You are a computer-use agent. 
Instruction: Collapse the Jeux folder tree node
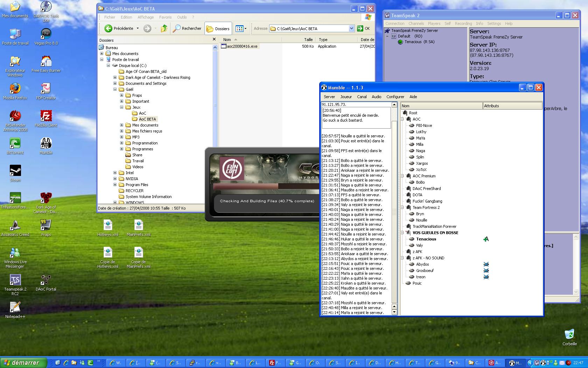coord(121,107)
